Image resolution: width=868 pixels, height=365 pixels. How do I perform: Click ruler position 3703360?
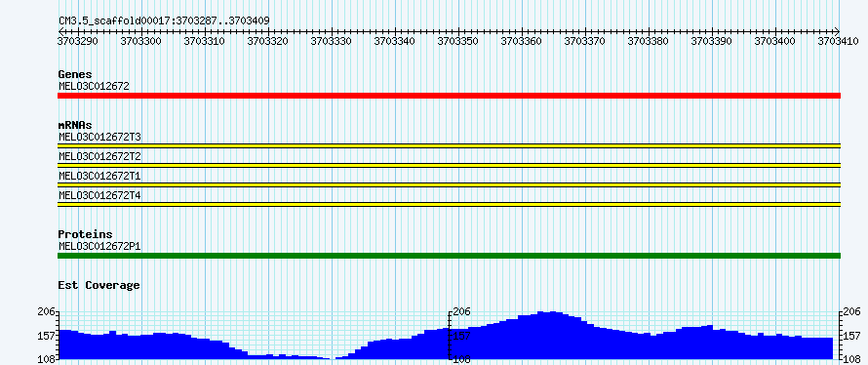[x=522, y=41]
